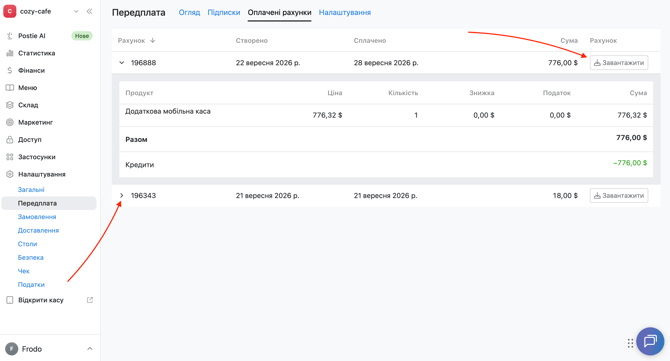This screenshot has height=361, width=670.
Task: Click the Сплачено column header
Action: [x=370, y=41]
